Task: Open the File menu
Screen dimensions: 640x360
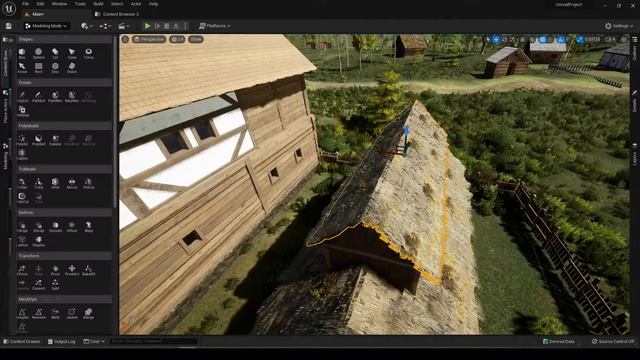Action: click(x=25, y=4)
